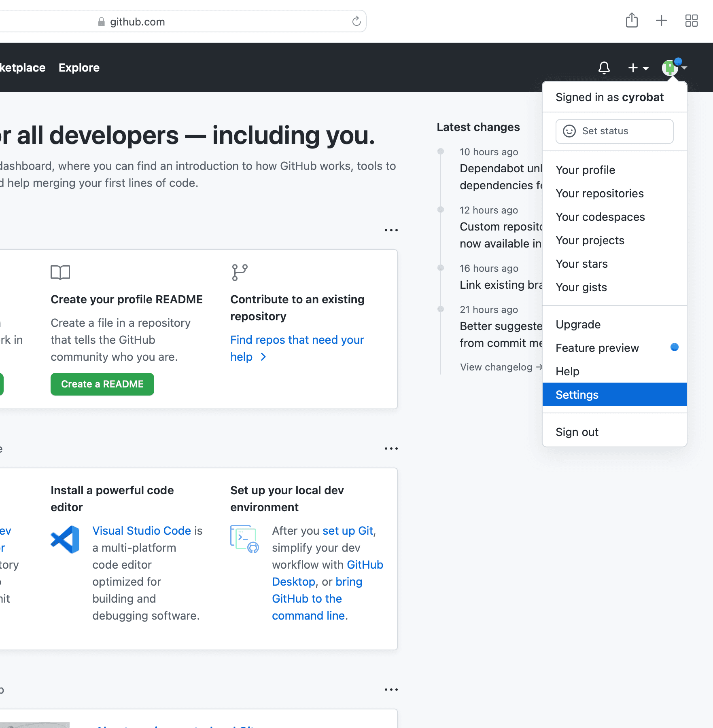Click Help in user menu

coord(614,371)
